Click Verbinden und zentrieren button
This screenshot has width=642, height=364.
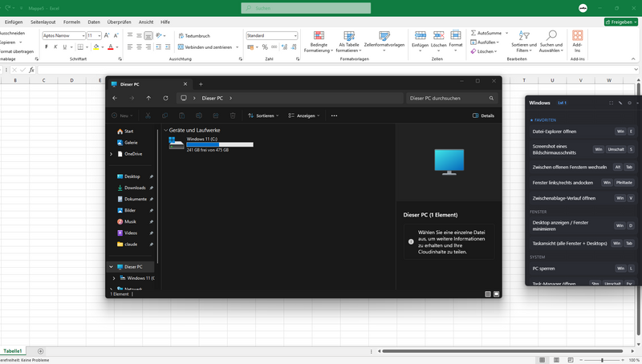coord(205,47)
